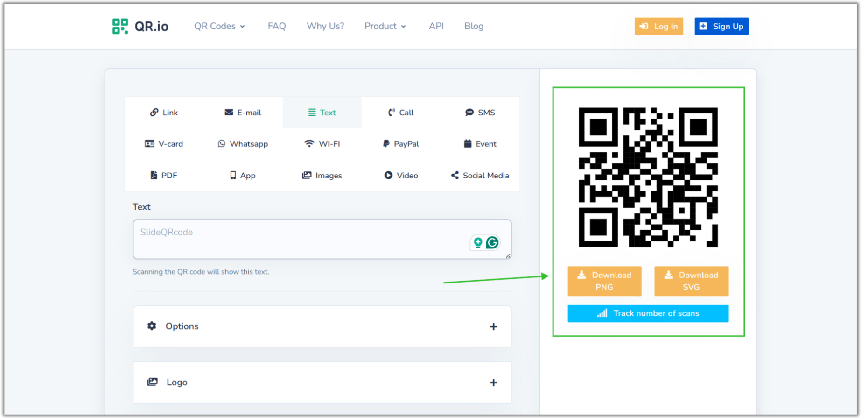This screenshot has height=418, width=868.
Task: Click the Social Media share icon
Action: (x=455, y=175)
